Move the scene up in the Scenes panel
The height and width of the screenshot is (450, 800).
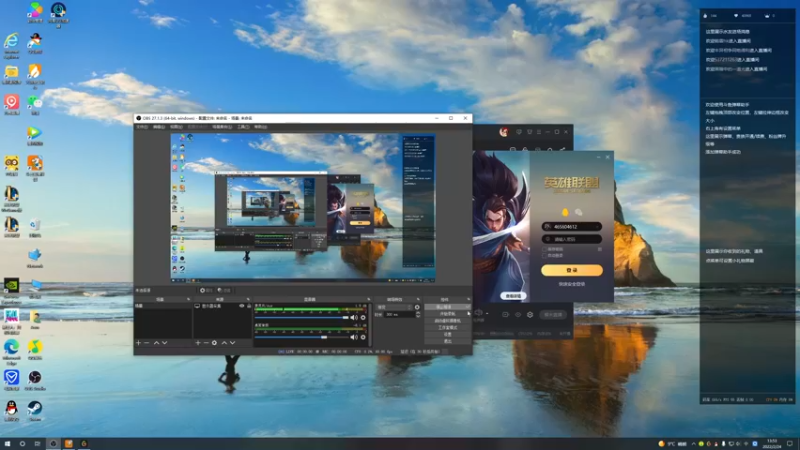click(x=156, y=343)
